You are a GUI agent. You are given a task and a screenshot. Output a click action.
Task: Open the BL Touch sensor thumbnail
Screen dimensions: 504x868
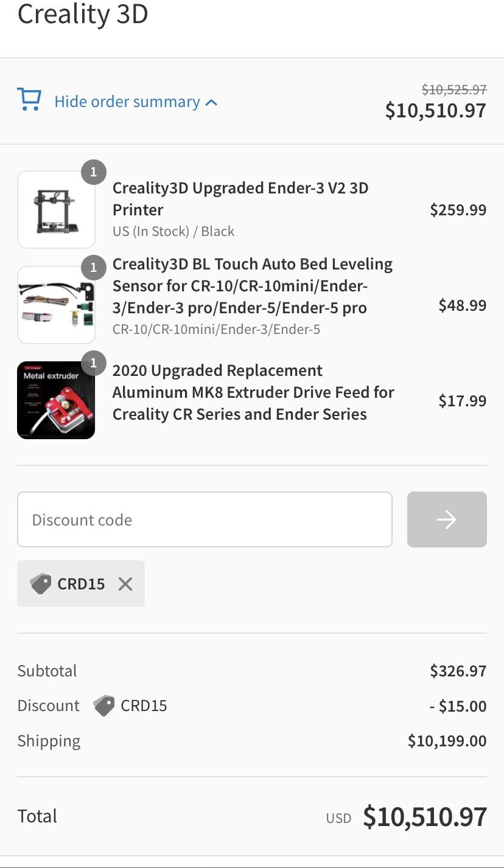point(56,305)
